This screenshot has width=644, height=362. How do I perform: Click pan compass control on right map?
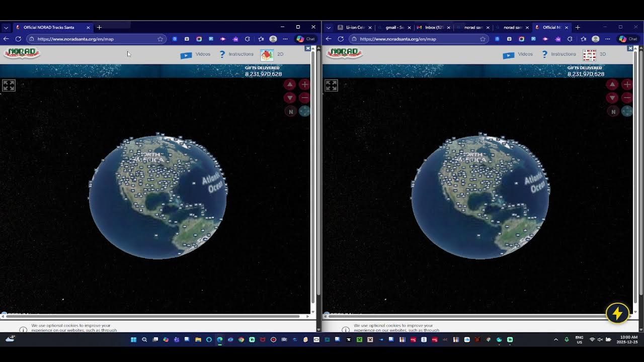click(627, 112)
